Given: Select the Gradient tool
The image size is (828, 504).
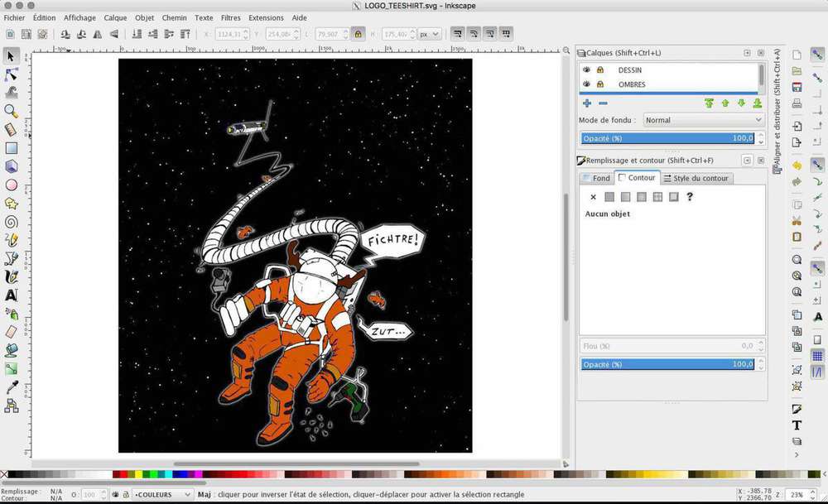Looking at the screenshot, I should [x=11, y=369].
